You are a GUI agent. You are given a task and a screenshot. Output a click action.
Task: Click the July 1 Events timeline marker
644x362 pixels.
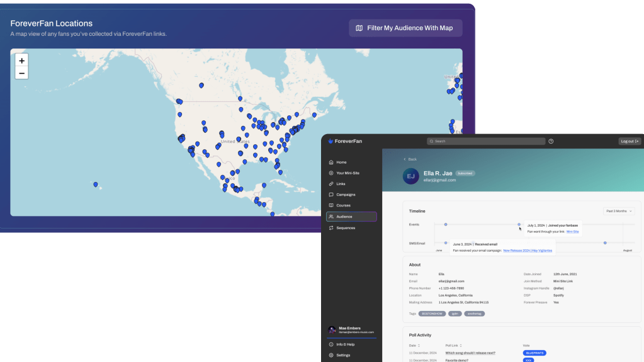pyautogui.click(x=519, y=224)
